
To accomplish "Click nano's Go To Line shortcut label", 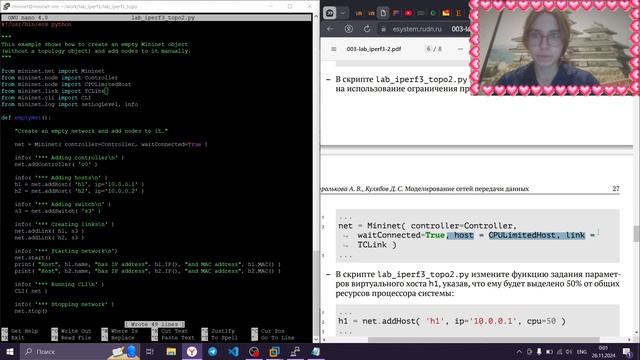I will pyautogui.click(x=278, y=338).
